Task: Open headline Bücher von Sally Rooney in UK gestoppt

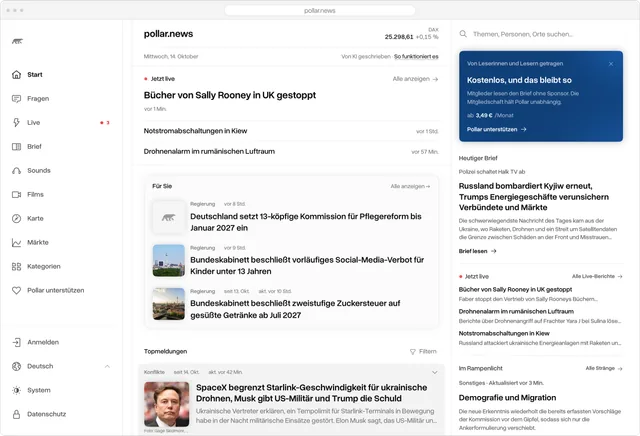Action: tap(230, 95)
